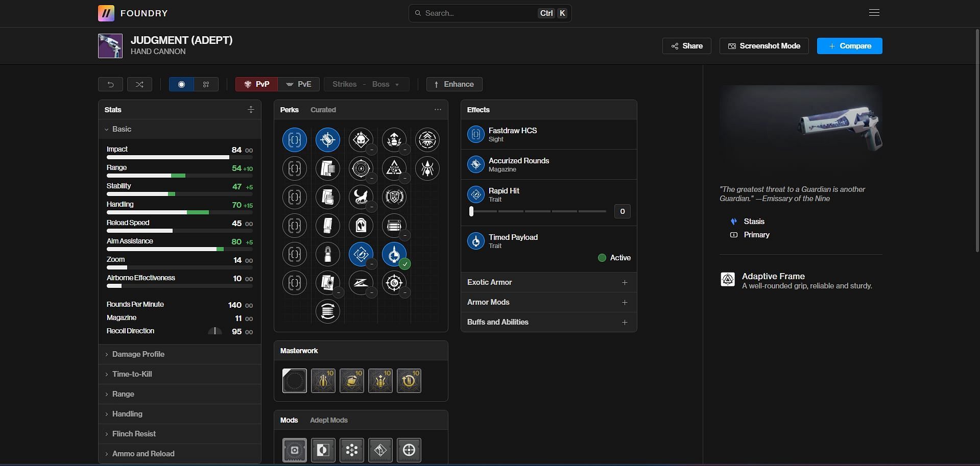Click the Recoil Direction value 95
The width and height of the screenshot is (980, 466).
click(236, 332)
